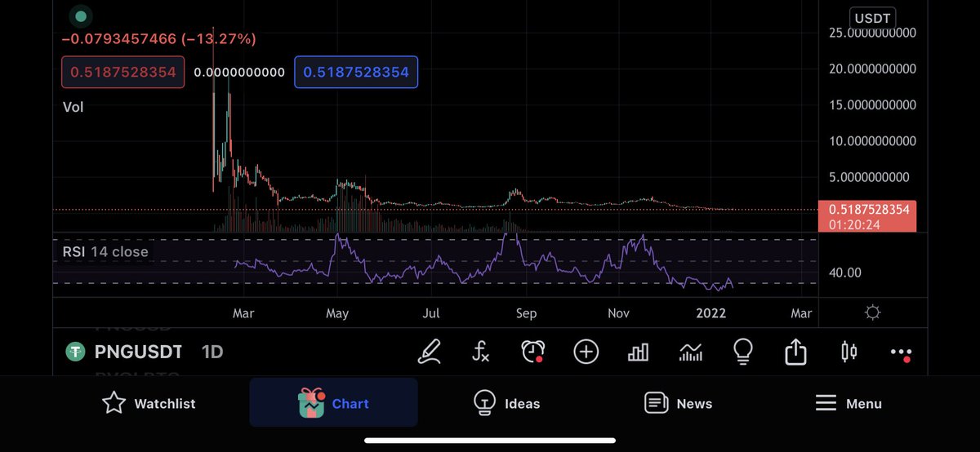Open the Menu tab
The image size is (980, 452).
(x=849, y=403)
